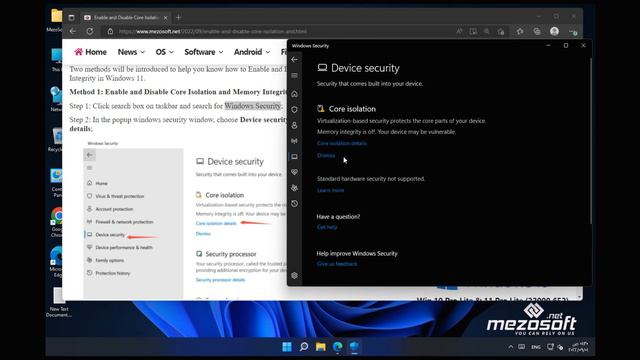640x360 pixels.
Task: Expand Android dropdown in website menu
Action: (252, 52)
